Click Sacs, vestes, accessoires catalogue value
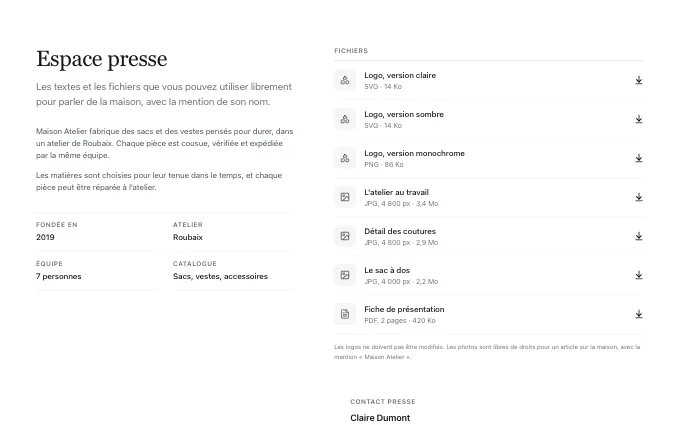 pyautogui.click(x=220, y=276)
